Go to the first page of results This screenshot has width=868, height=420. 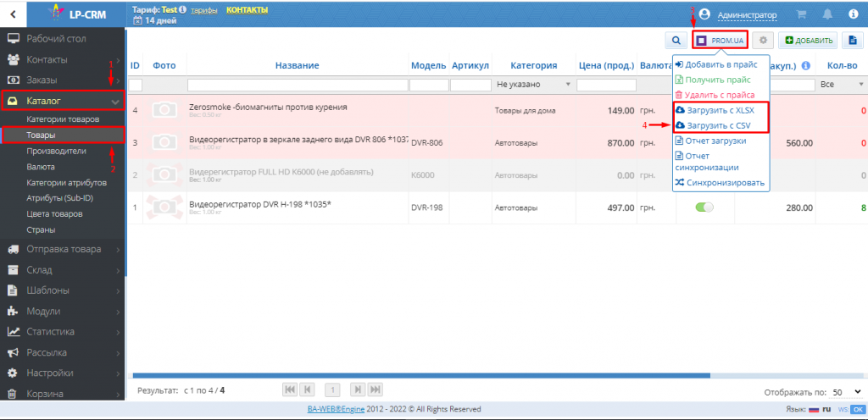[x=290, y=390]
